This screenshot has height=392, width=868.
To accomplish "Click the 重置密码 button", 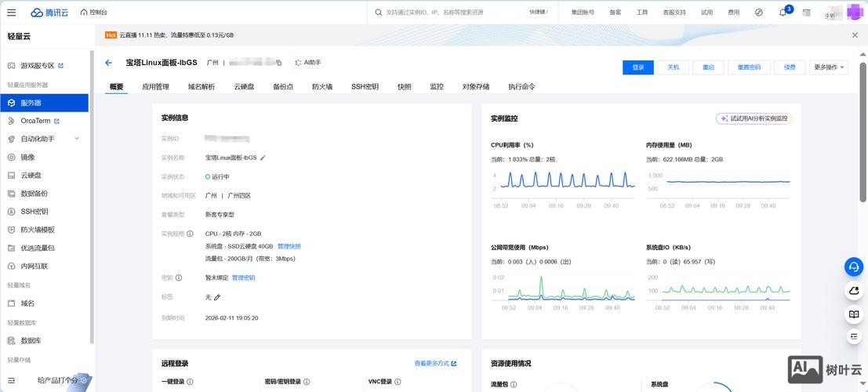I will 749,67.
